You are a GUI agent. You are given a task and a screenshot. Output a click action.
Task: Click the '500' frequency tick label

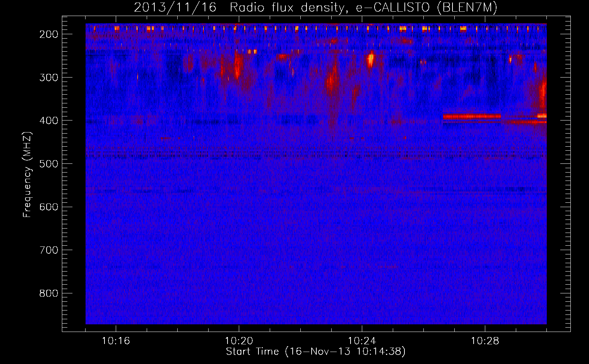coord(49,164)
